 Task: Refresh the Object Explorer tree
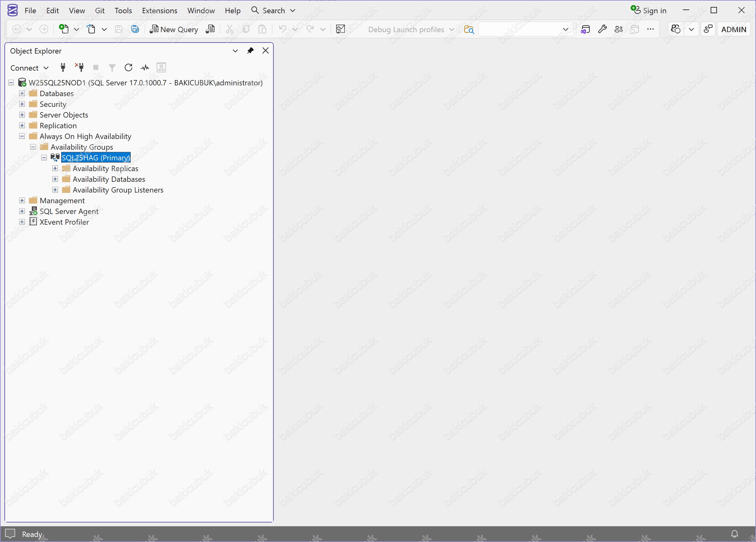coord(128,68)
